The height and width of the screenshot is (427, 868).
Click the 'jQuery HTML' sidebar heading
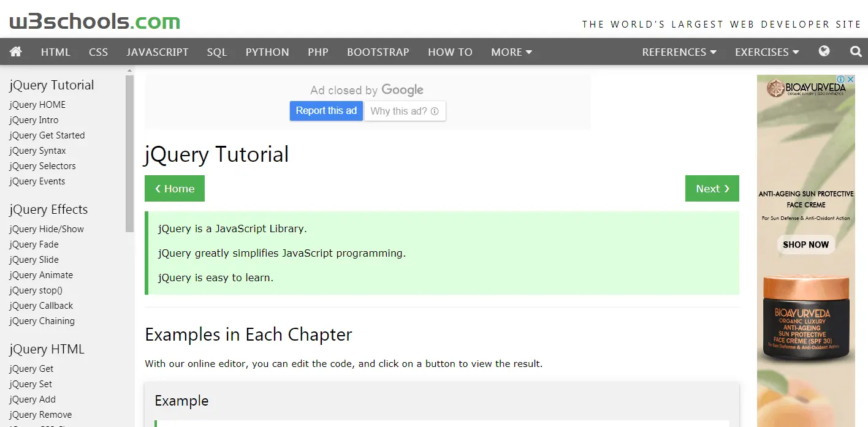(x=47, y=349)
